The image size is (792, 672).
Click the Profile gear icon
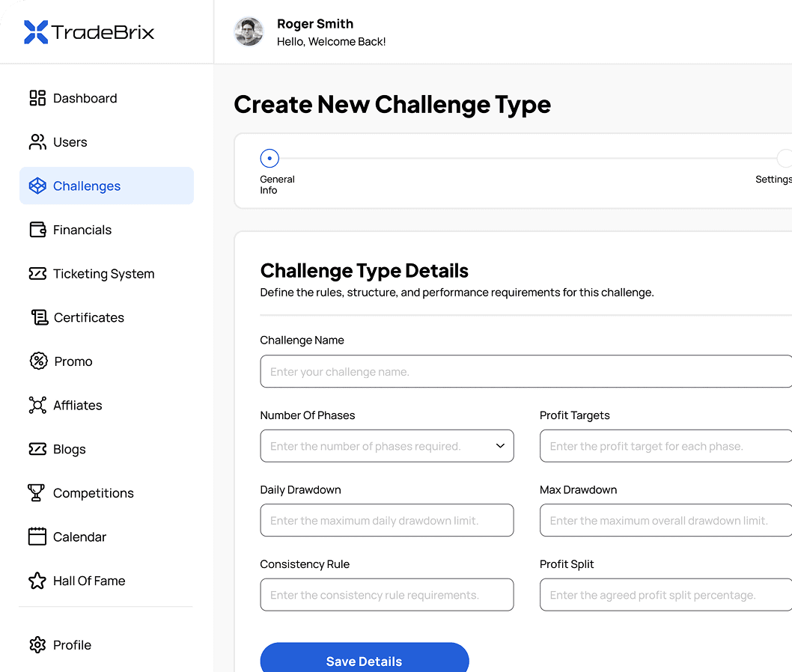(37, 645)
